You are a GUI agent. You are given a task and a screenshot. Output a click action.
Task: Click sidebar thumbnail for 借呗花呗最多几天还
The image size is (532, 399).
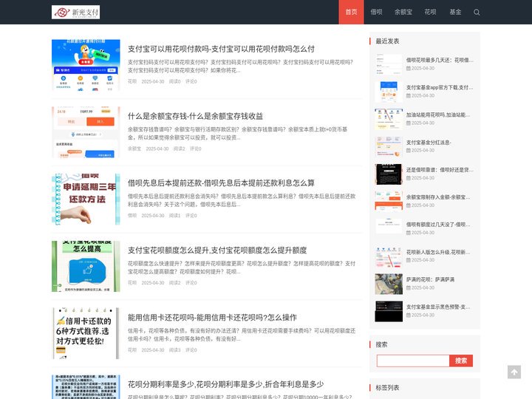[389, 64]
